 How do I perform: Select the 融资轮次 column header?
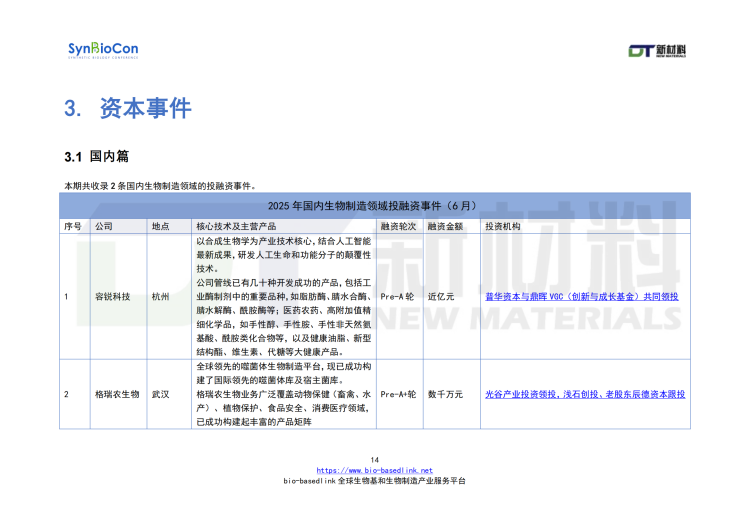point(398,227)
